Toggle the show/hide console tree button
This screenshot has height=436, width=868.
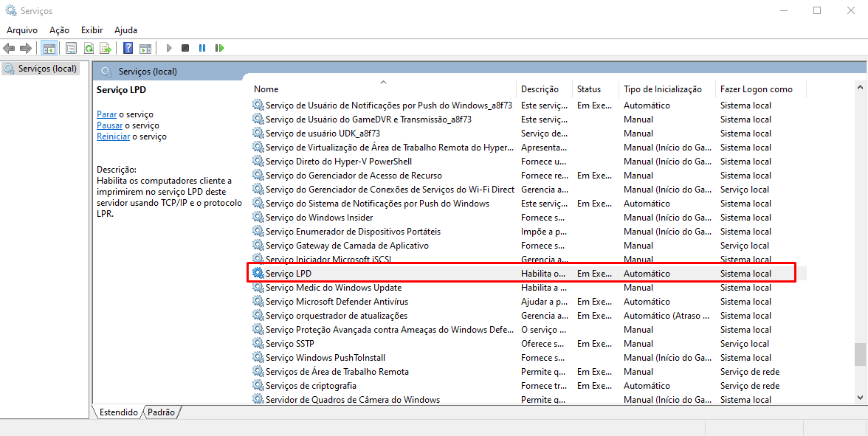49,48
